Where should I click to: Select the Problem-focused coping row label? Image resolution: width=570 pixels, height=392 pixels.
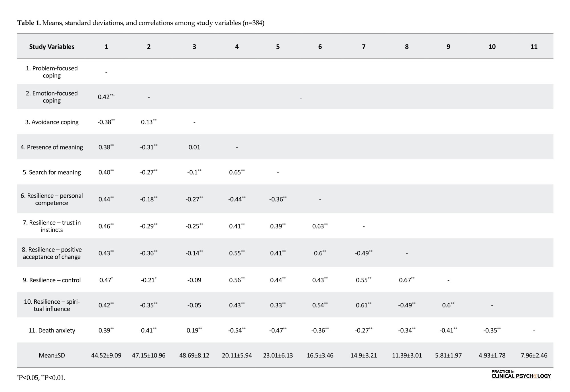[52, 72]
